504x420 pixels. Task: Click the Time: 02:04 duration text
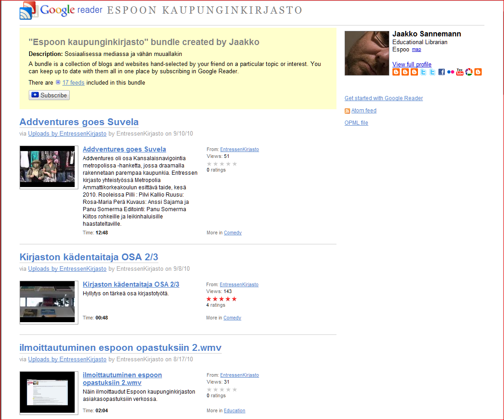95,411
